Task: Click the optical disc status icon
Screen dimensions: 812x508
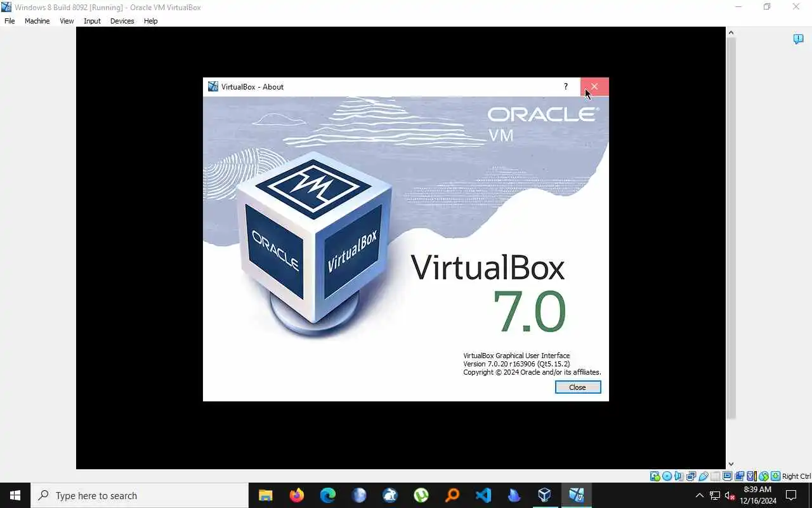Action: tap(667, 476)
